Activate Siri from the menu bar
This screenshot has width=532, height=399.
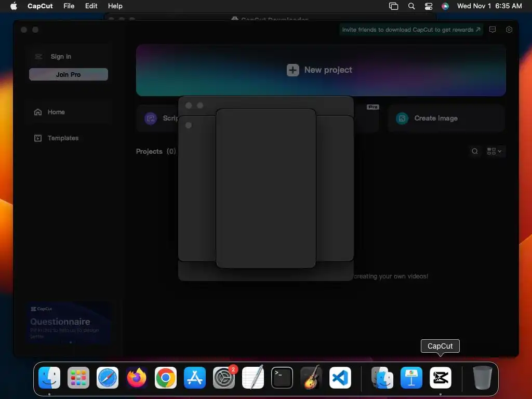445,6
